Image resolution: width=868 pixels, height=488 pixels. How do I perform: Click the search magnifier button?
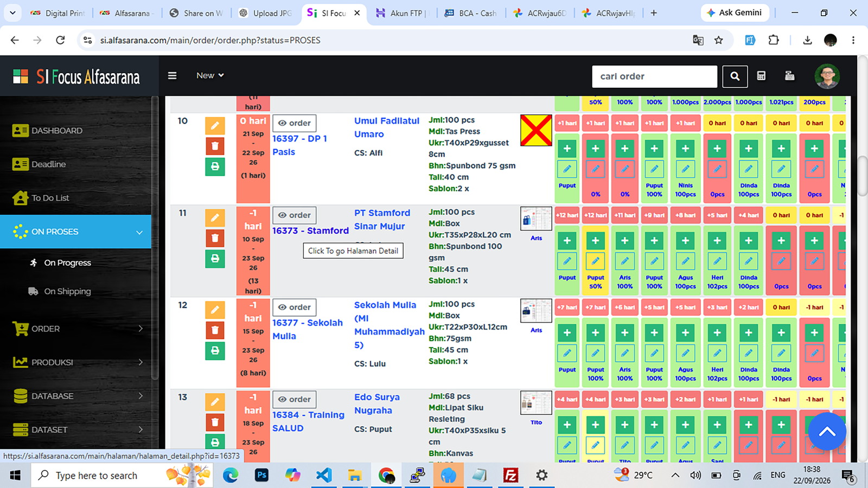pos(735,76)
